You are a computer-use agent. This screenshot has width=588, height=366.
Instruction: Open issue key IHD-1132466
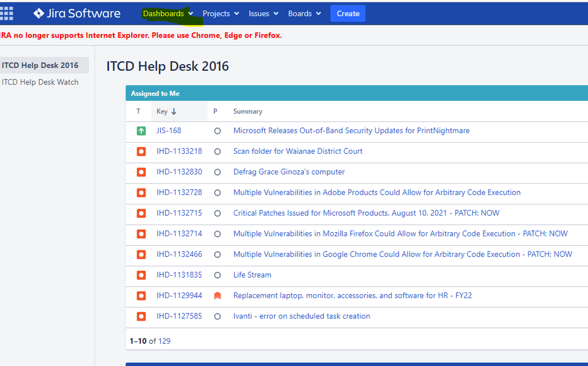pyautogui.click(x=180, y=255)
